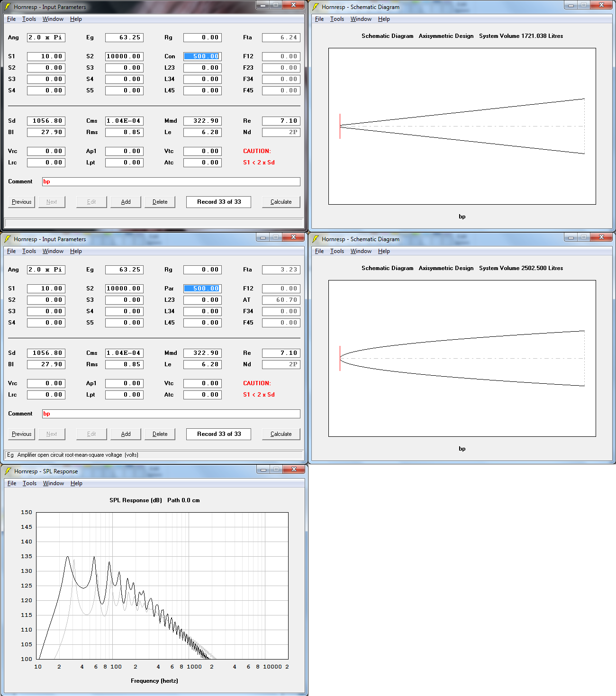Screen dimensions: 616x696
Task: Click the Comment field in the upper Input Parameters window
Action: pos(171,181)
